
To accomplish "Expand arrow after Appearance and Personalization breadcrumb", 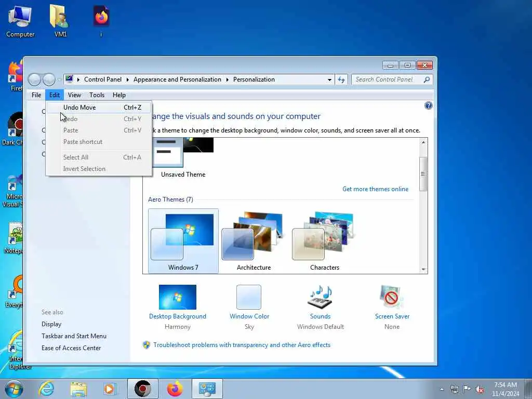I will [x=227, y=79].
